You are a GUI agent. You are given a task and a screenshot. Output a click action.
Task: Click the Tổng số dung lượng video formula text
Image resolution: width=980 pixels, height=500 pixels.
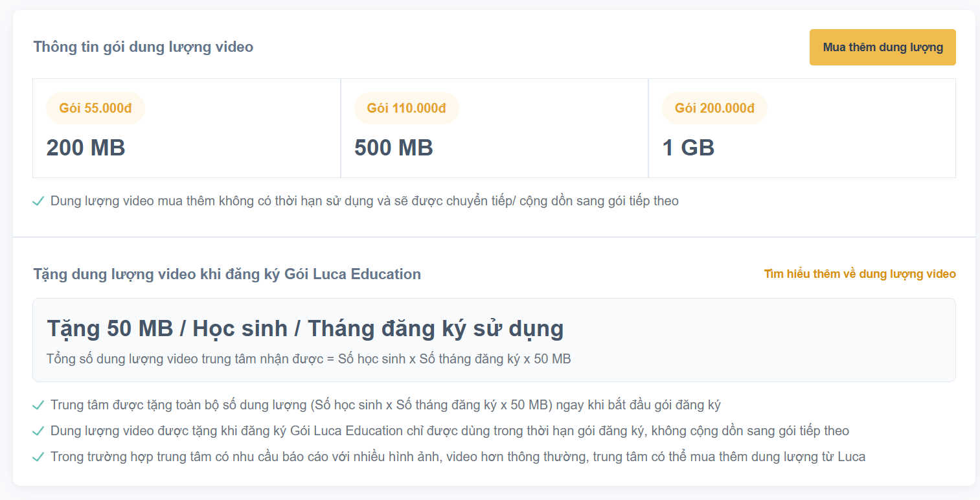pos(308,359)
